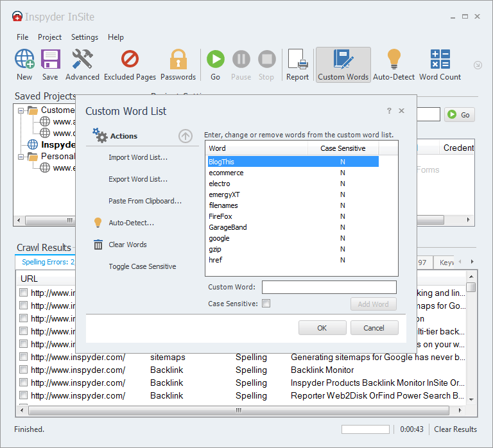Start crawl with green Go toolbar icon
Screen dimensions: 493x448
(216, 59)
